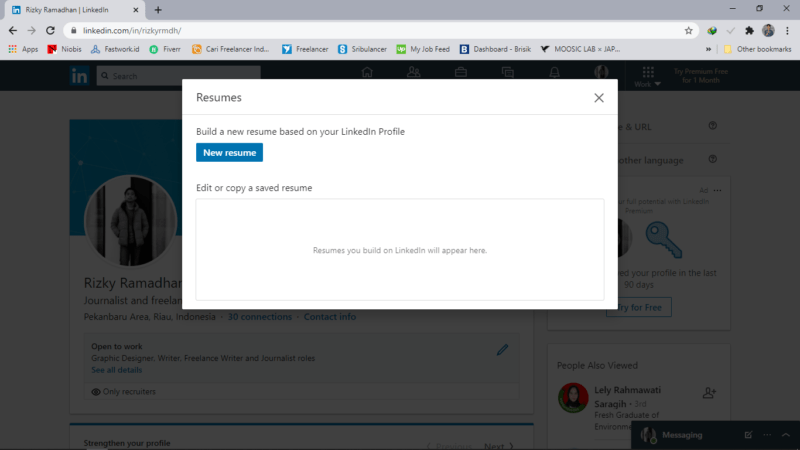Open the Me profile menu in navbar
The height and width of the screenshot is (450, 800).
point(601,72)
